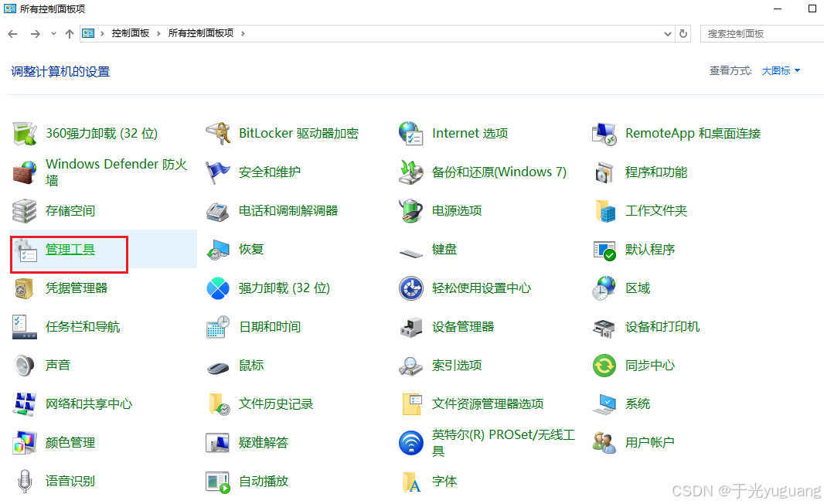
Task: Open the 自动播放 icon
Action: (x=218, y=482)
